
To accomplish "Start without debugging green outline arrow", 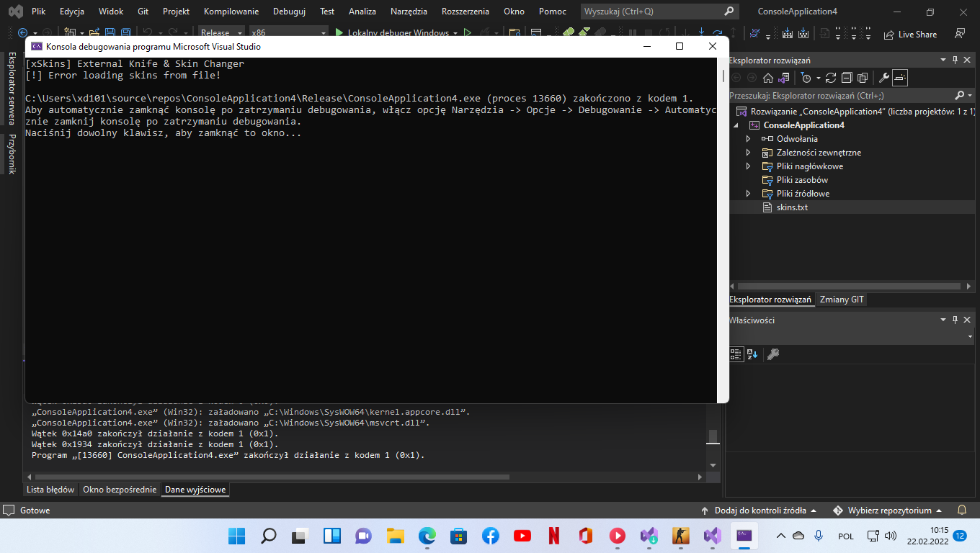I will point(468,33).
